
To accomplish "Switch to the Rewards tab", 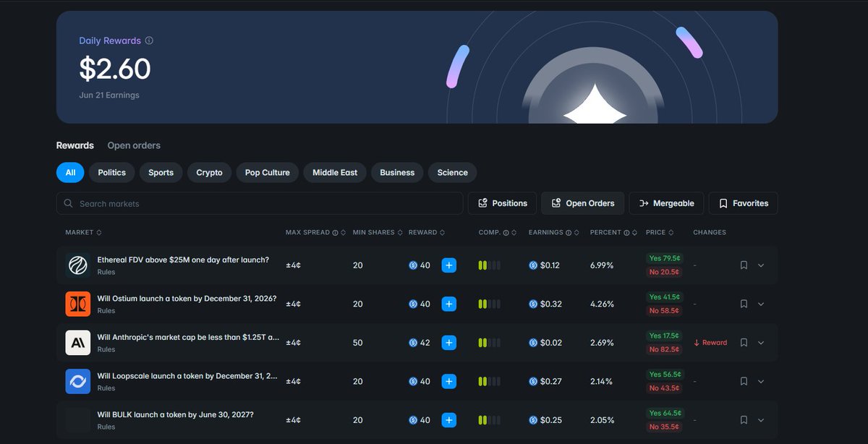I will (x=75, y=145).
